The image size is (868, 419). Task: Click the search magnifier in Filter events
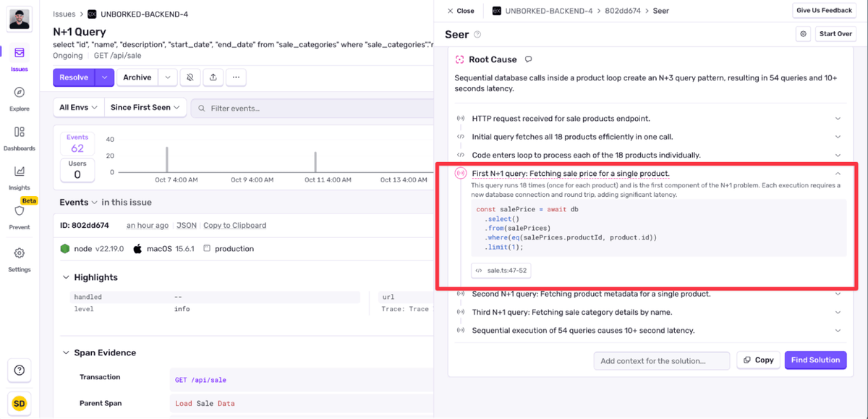coord(201,108)
